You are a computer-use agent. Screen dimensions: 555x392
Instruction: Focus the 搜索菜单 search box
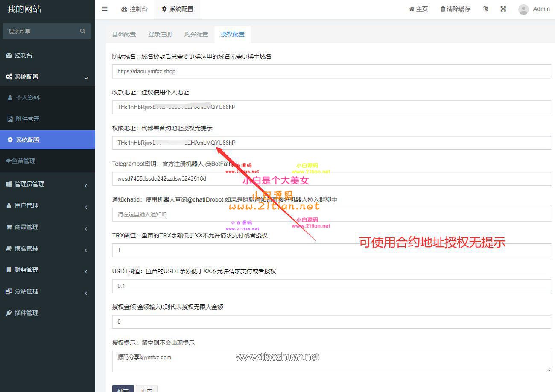42,31
